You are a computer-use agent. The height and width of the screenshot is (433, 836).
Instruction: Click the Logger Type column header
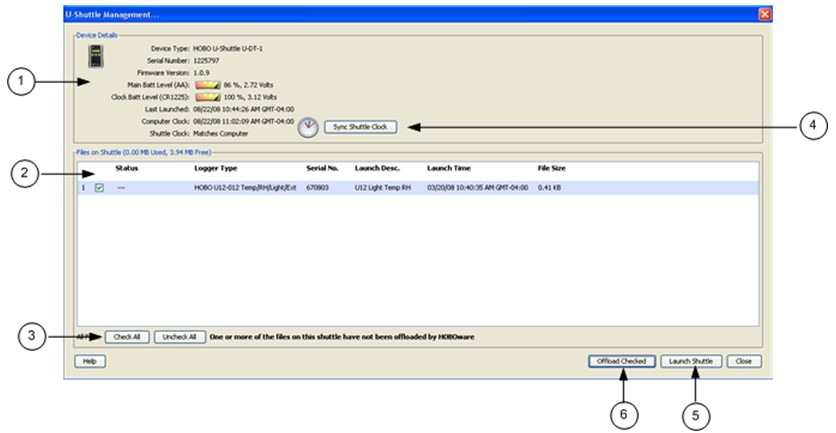tap(216, 168)
